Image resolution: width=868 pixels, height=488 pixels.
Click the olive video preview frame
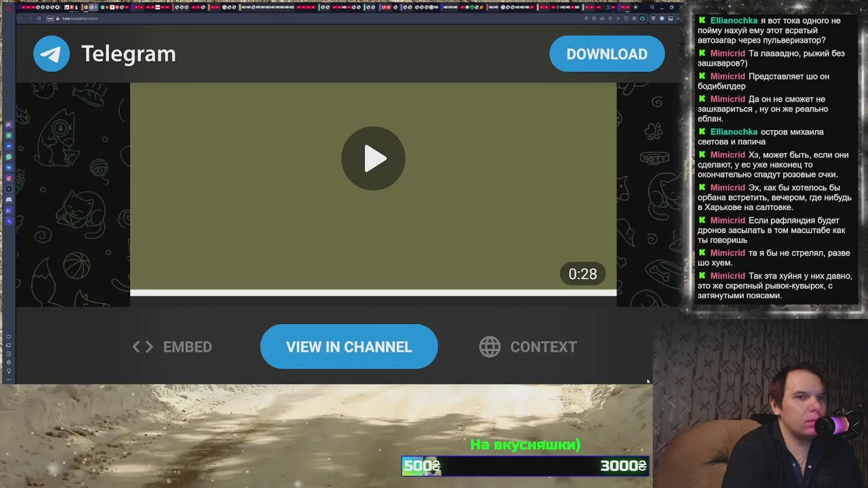[x=373, y=186]
